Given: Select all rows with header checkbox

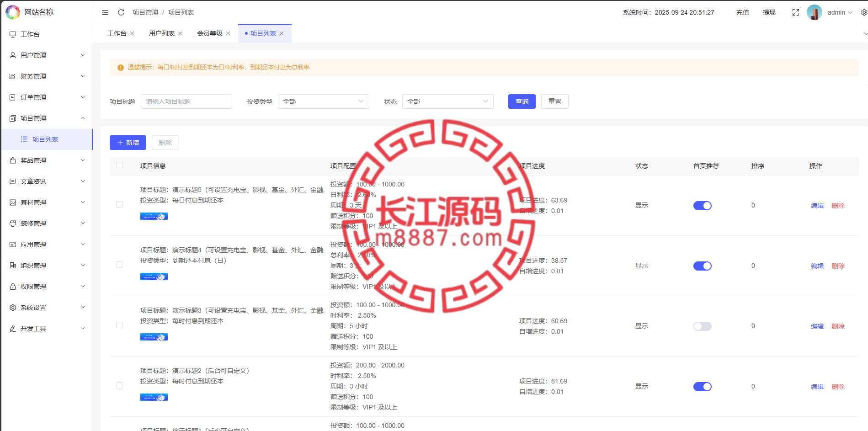Looking at the screenshot, I should [x=119, y=165].
